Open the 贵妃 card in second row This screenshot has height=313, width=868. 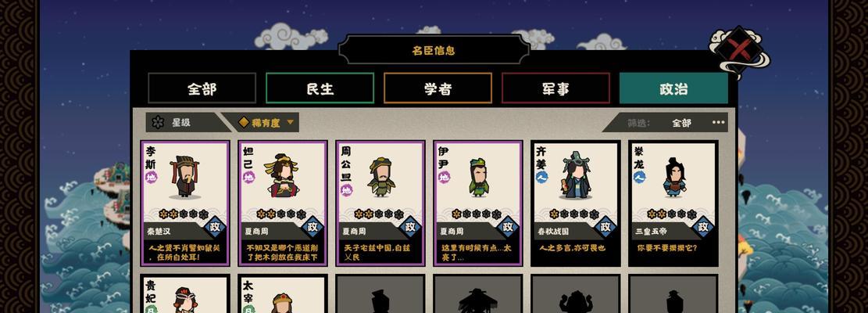coord(185,294)
